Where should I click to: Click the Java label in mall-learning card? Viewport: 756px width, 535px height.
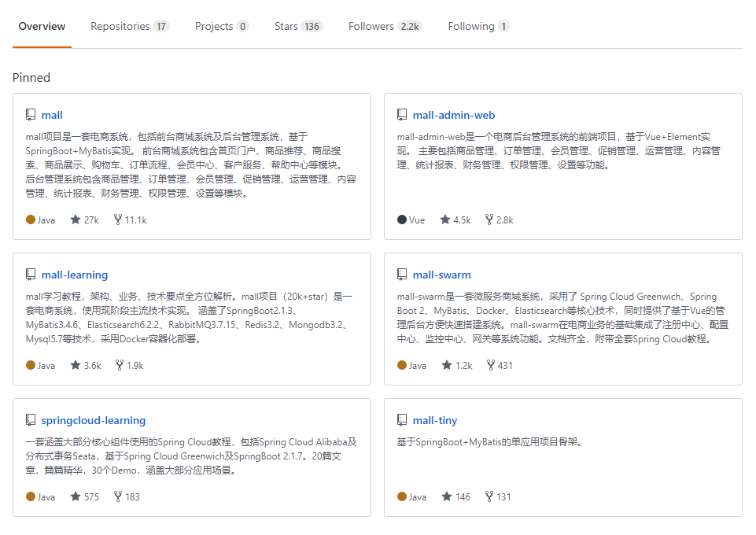pos(46,366)
